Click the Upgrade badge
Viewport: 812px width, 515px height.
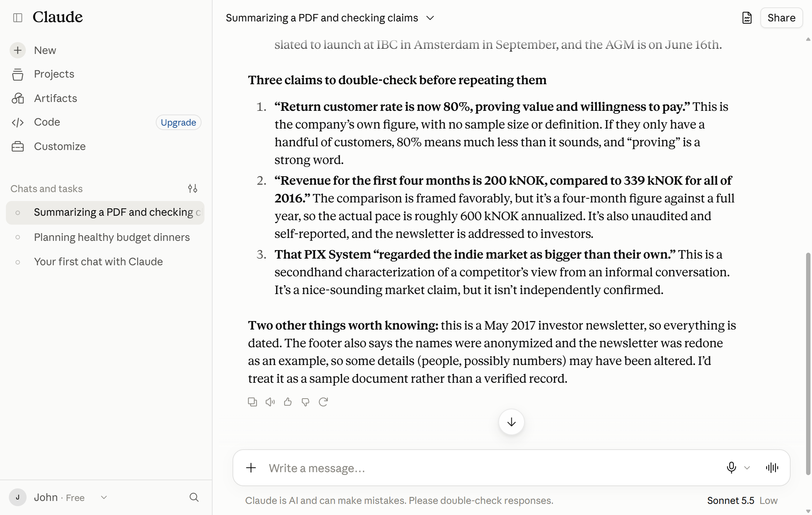(178, 122)
